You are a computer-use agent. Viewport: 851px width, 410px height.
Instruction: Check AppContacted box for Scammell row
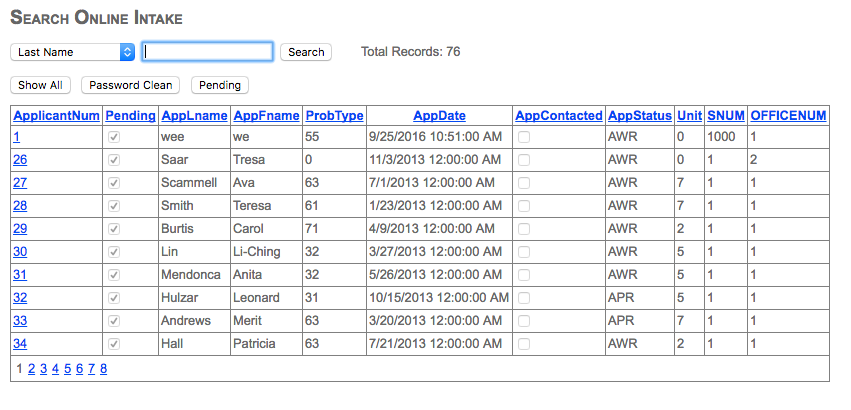point(524,183)
